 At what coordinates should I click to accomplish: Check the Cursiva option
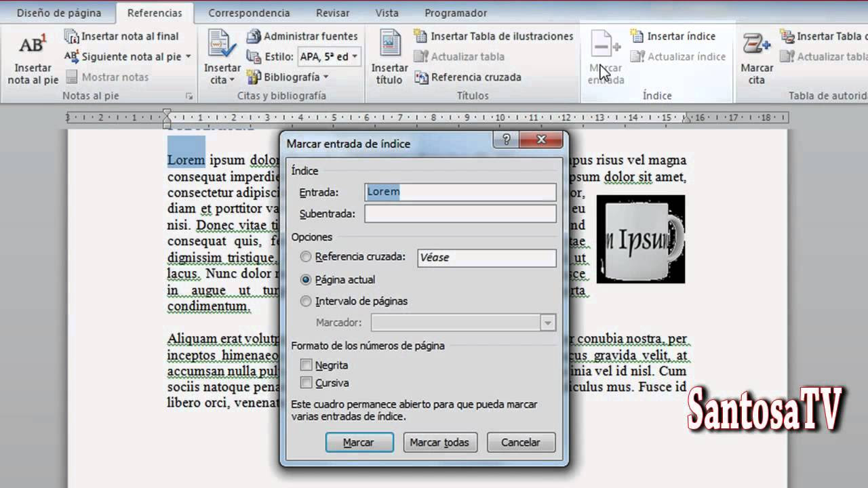click(307, 383)
